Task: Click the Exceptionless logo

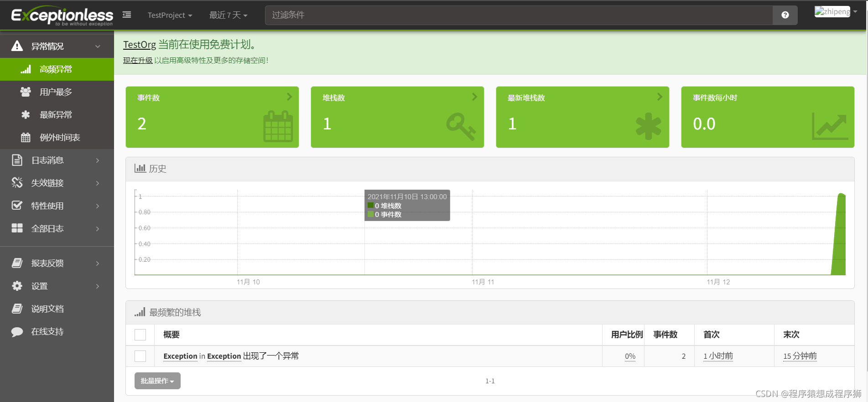Action: click(x=62, y=16)
